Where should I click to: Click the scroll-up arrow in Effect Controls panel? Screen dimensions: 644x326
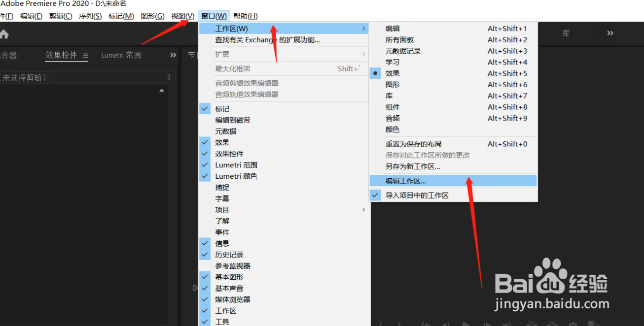coord(162,90)
